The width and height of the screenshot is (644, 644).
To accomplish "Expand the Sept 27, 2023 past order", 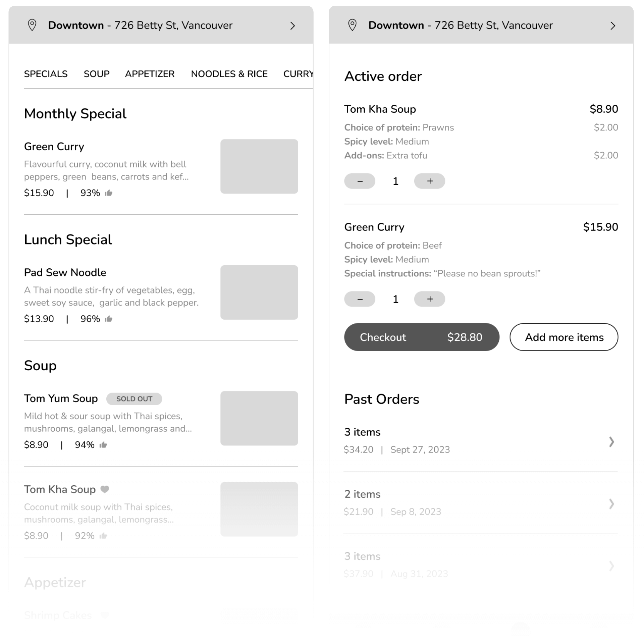I will pyautogui.click(x=611, y=442).
